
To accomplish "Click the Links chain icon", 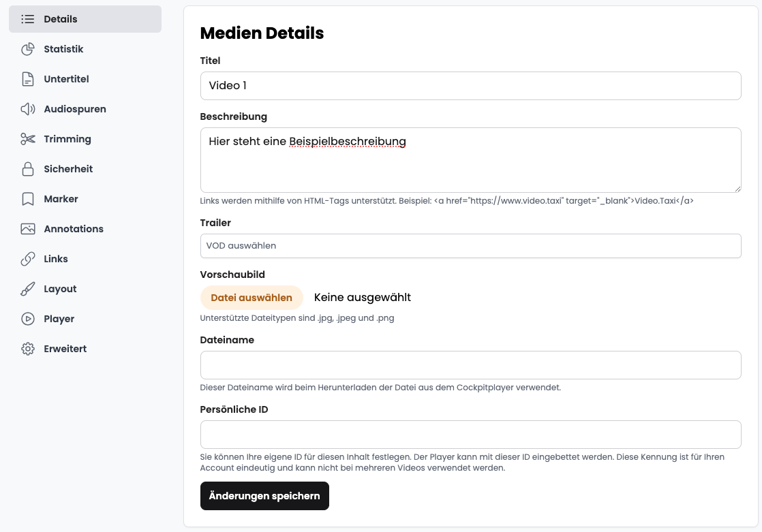I will (x=28, y=259).
